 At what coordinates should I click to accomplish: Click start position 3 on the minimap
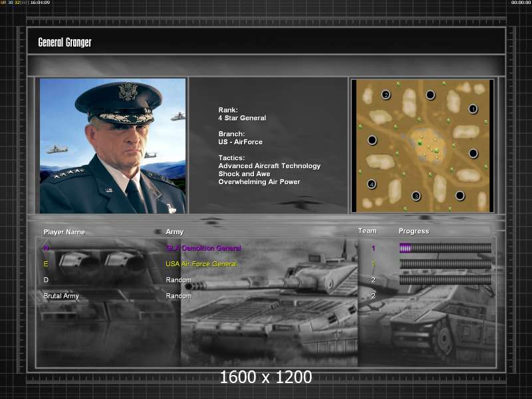click(x=416, y=196)
